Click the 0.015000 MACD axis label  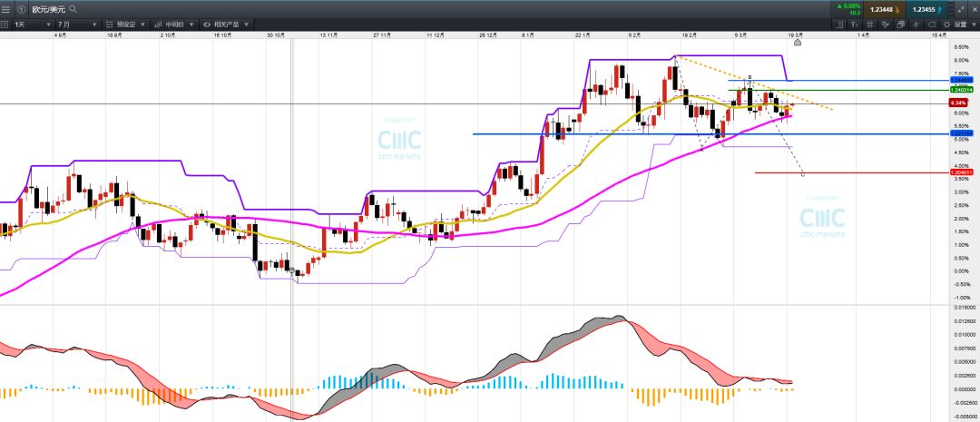pyautogui.click(x=964, y=308)
